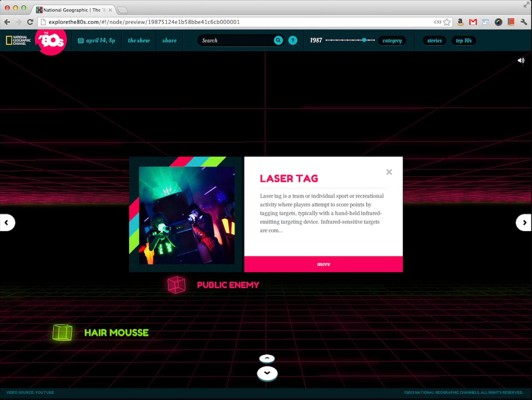Viewport: 532px width, 400px height.
Task: Open the Gmail extension icon
Action: 473,22
